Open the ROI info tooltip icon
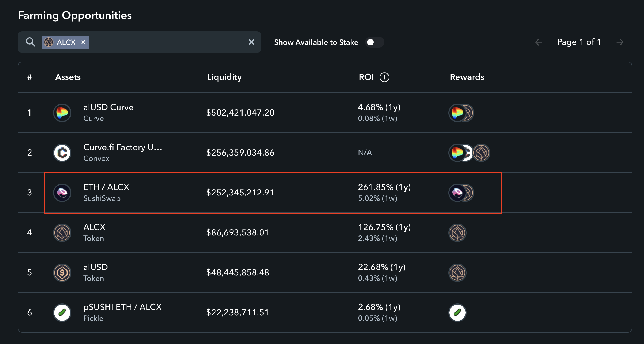Screen dimensions: 644x344 (384, 77)
